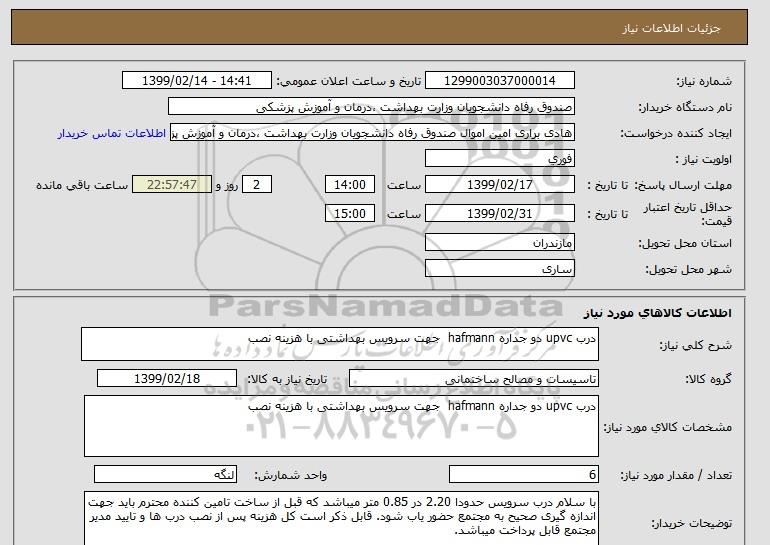Select delivery province field مازندران
This screenshot has width=770, height=545.
(499, 243)
